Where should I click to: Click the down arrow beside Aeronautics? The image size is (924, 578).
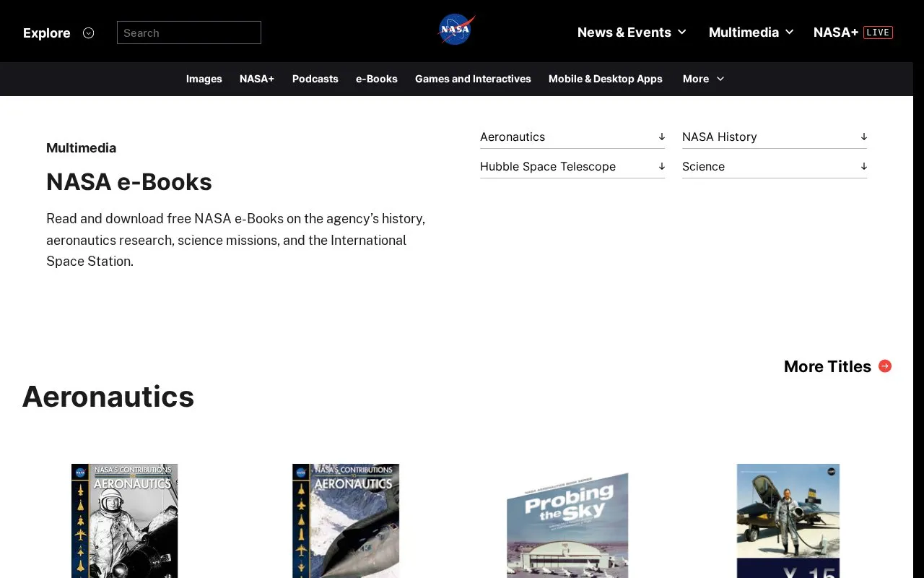(661, 137)
